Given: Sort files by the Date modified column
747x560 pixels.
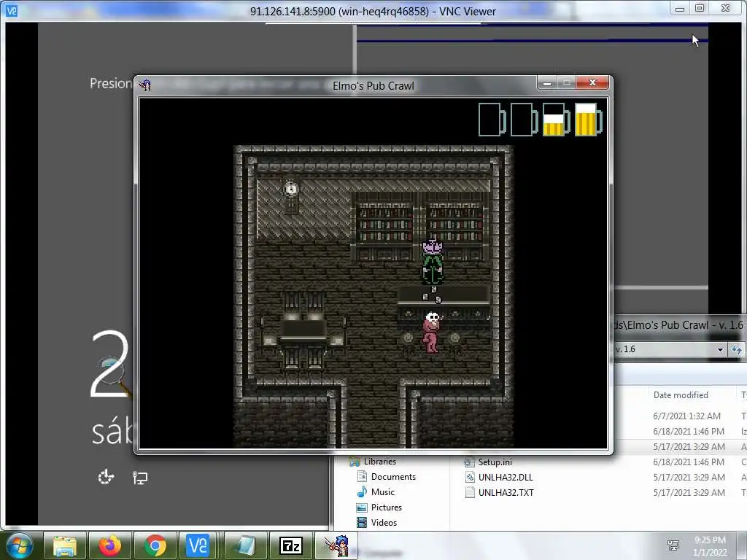Looking at the screenshot, I should coord(681,394).
